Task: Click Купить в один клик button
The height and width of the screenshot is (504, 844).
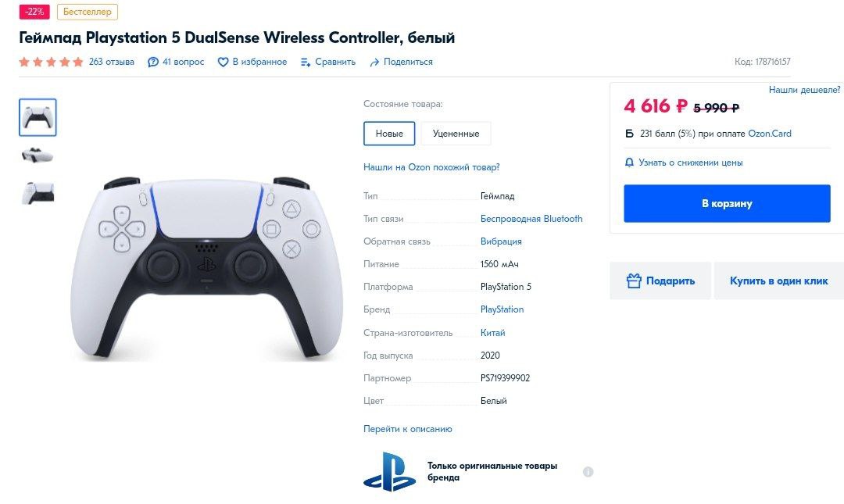Action: click(778, 281)
